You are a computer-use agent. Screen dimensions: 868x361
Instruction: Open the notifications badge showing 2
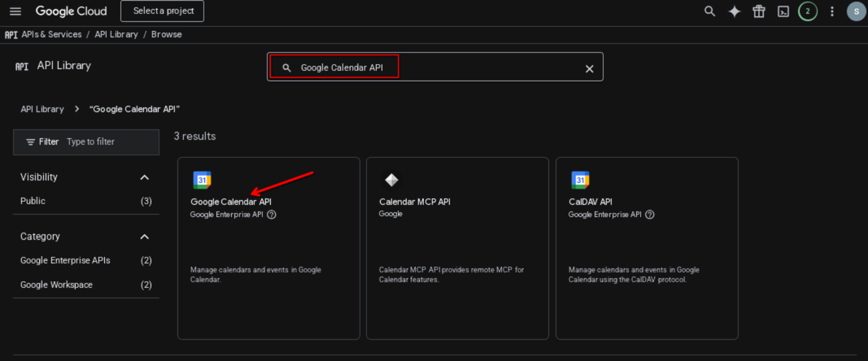click(x=808, y=11)
